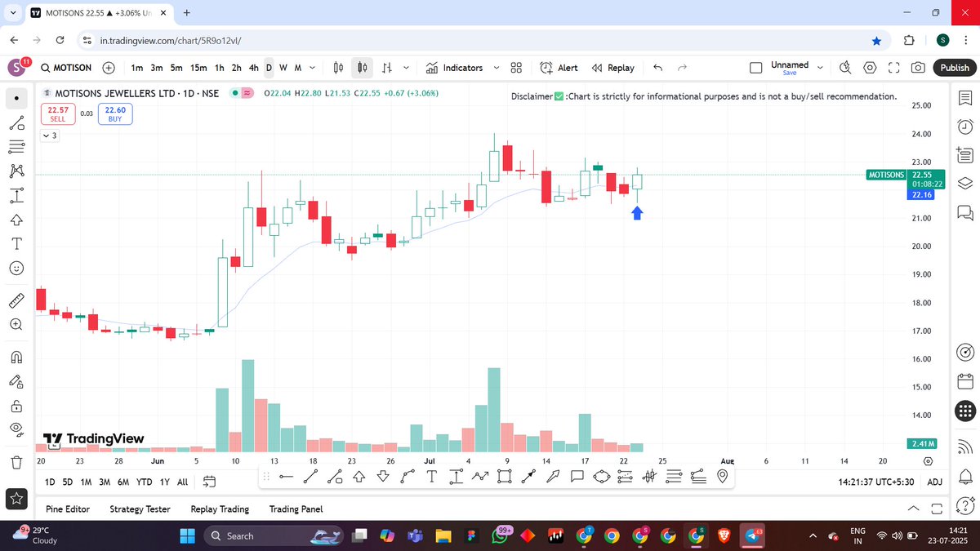Open object tree layers icon
Viewport: 980px width, 551px height.
click(964, 182)
